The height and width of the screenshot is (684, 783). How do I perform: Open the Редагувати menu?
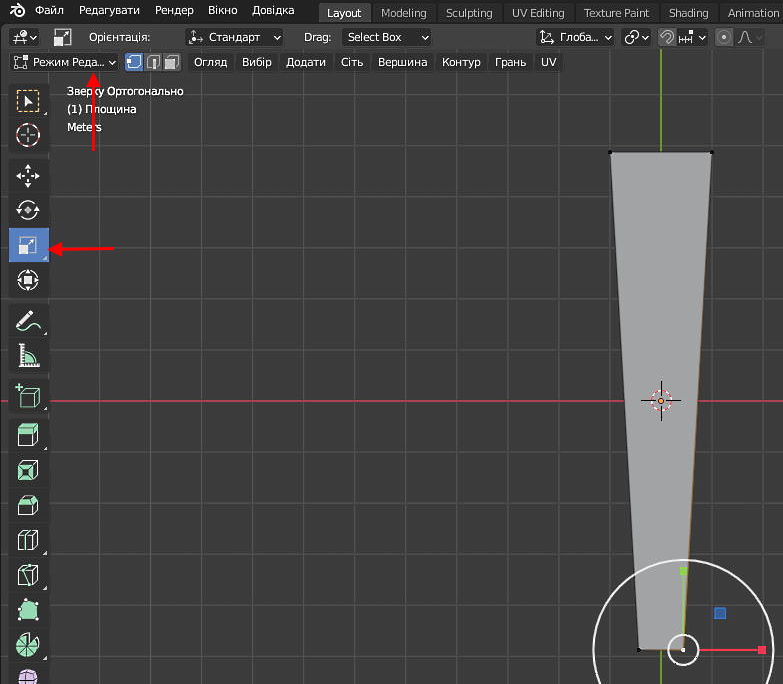click(109, 10)
